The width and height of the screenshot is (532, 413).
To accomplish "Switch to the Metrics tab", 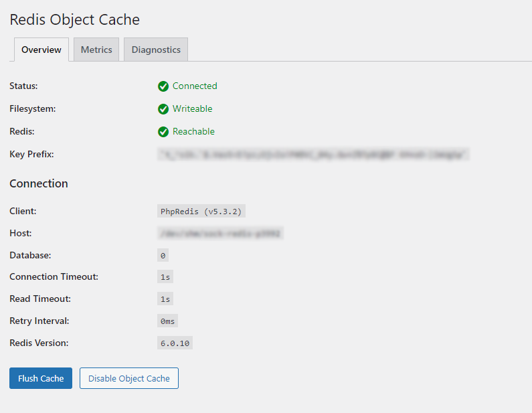I will click(x=96, y=50).
